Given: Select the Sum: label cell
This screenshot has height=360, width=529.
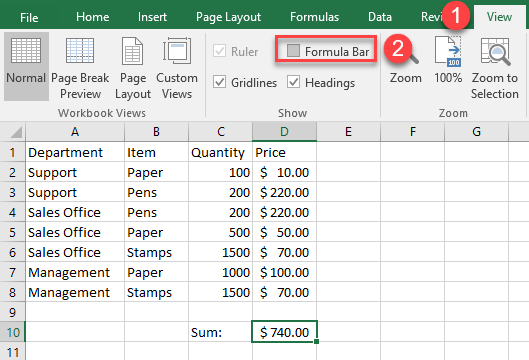Looking at the screenshot, I should 220,332.
